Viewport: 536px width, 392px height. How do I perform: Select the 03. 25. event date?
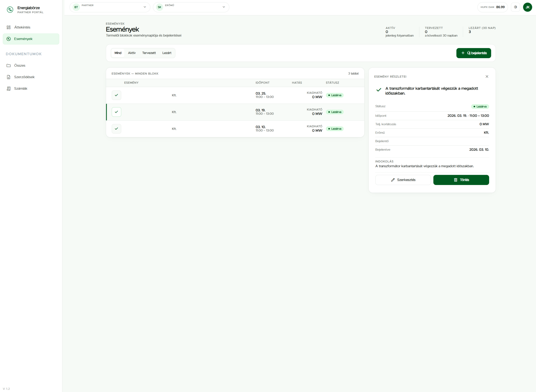[x=261, y=94]
